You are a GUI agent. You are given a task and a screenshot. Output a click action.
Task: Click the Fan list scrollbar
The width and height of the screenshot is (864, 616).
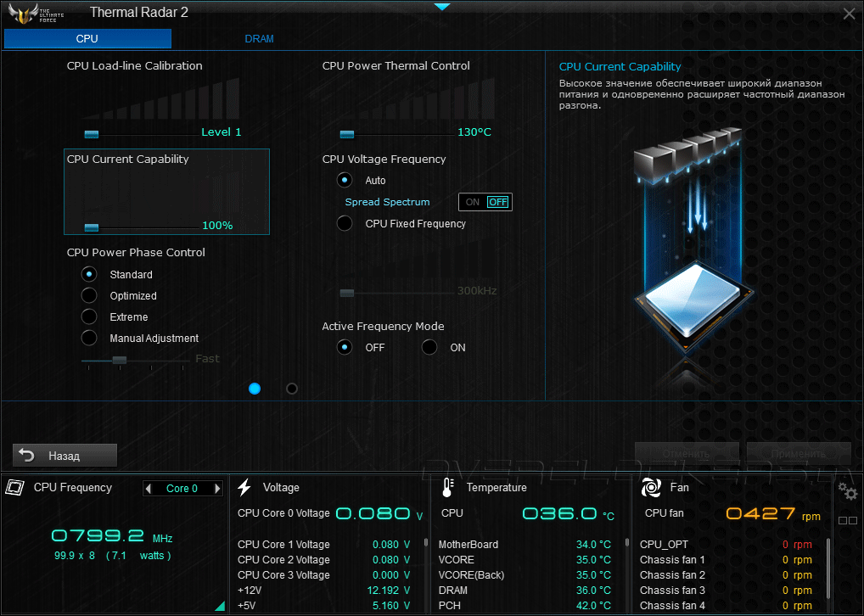pos(828,568)
